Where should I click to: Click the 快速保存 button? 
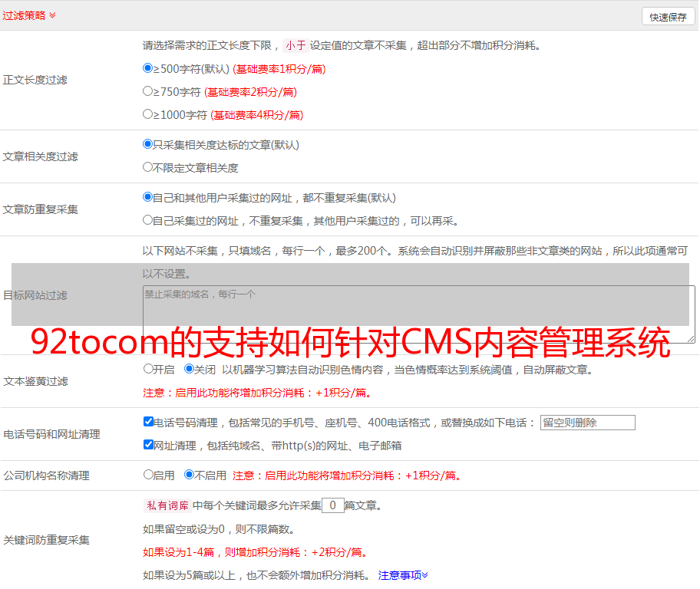click(668, 17)
